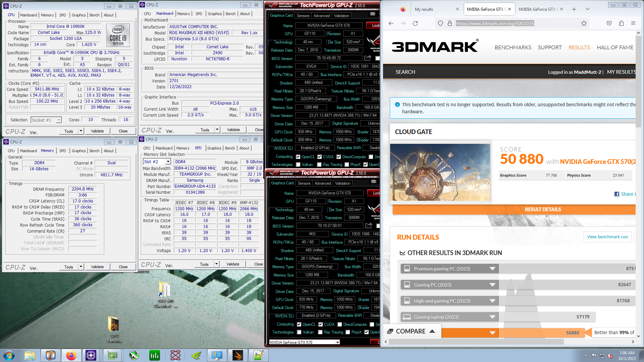Share result via the Facebook icon
Screen dimensions: 644x362
click(617, 194)
